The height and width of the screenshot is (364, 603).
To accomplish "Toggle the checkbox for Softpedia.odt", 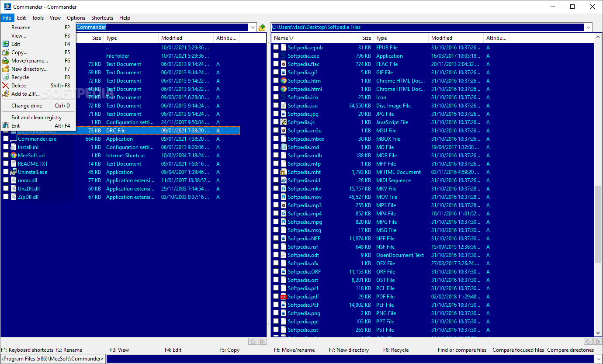I will [276, 255].
